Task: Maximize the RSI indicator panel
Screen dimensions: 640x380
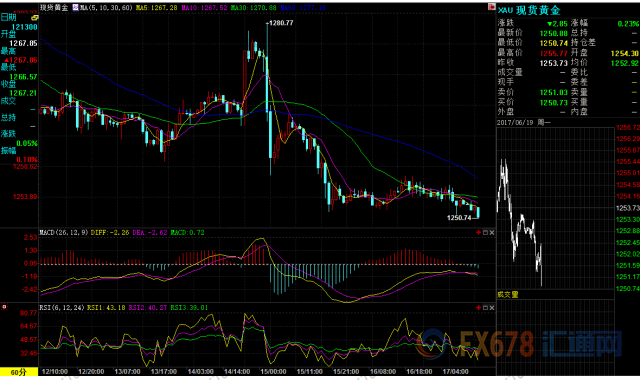Action: (x=485, y=307)
